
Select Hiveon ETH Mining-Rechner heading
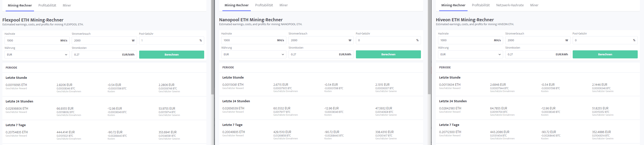pos(465,20)
